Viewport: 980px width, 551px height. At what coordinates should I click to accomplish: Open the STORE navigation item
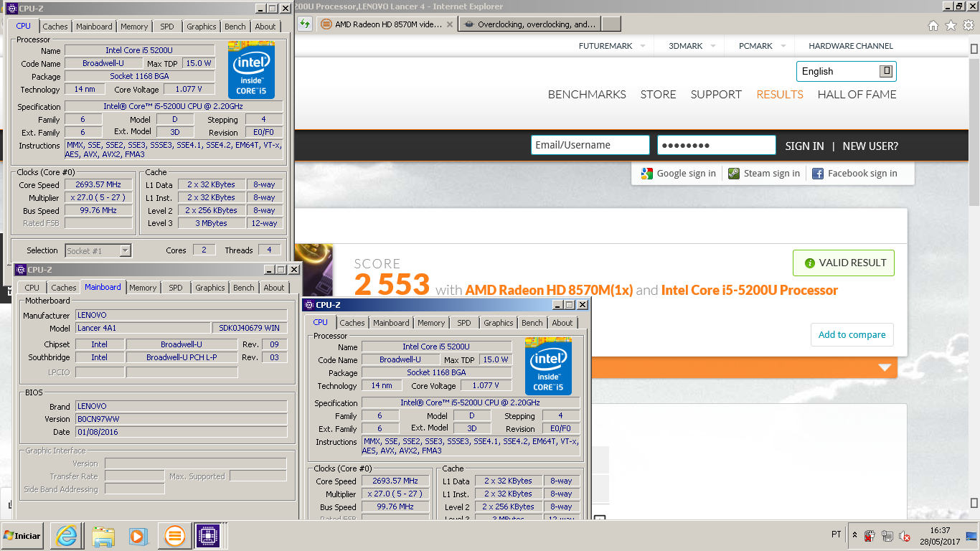[659, 95]
